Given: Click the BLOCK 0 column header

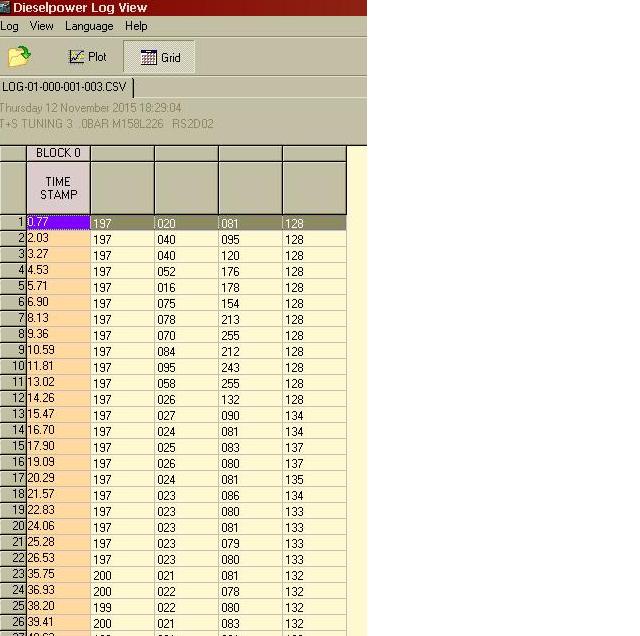Looking at the screenshot, I should tap(58, 153).
